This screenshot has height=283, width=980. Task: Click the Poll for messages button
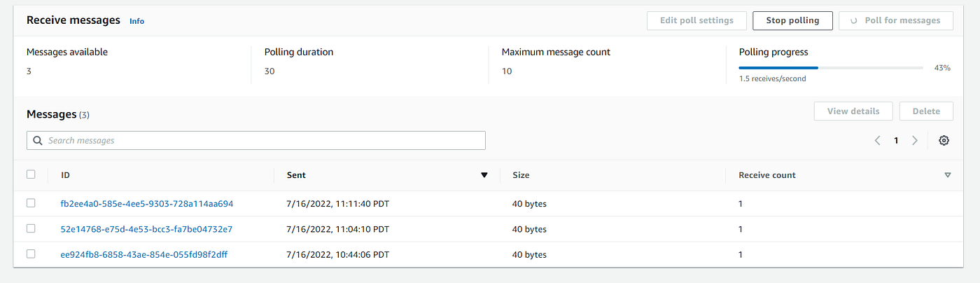[x=896, y=20]
